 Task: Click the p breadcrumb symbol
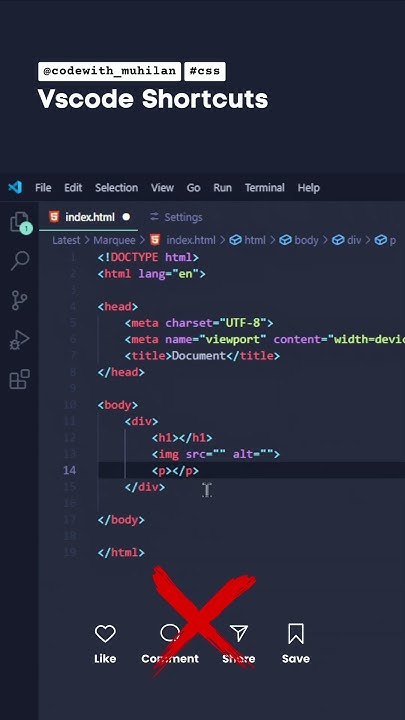tap(385, 240)
